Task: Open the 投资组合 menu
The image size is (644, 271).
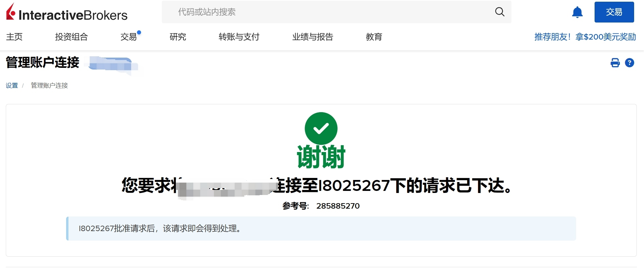Action: (72, 37)
